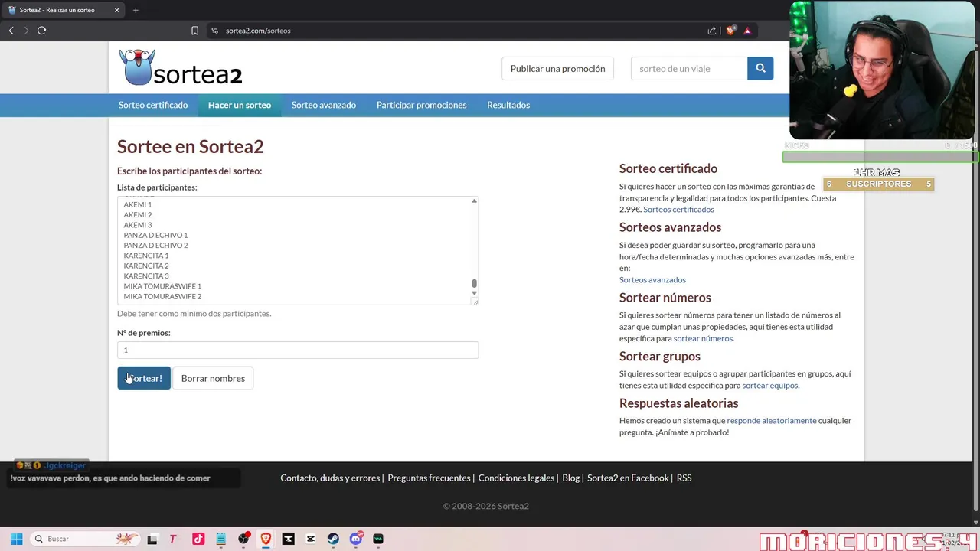Open site settings icon beside the URL

click(214, 31)
